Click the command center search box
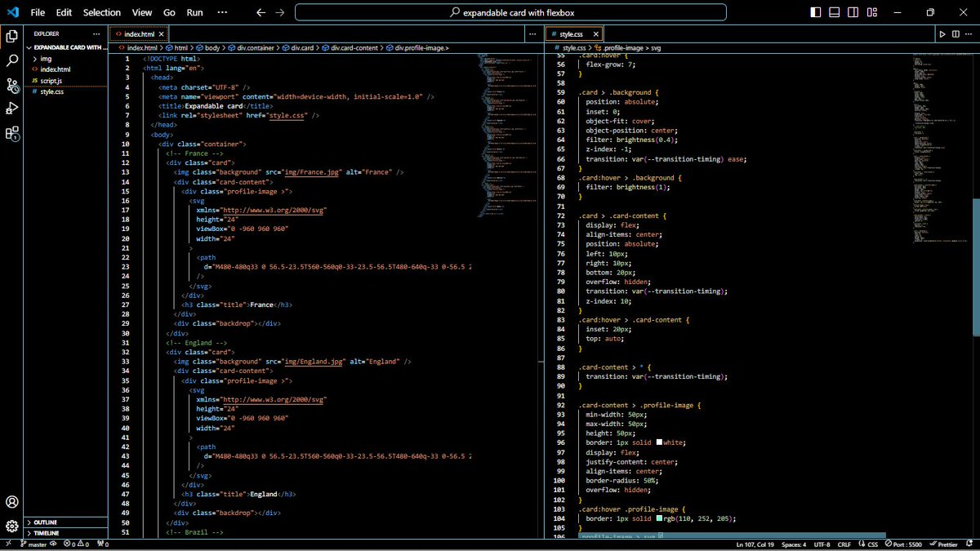Viewport: 980px width, 551px height. (x=510, y=12)
